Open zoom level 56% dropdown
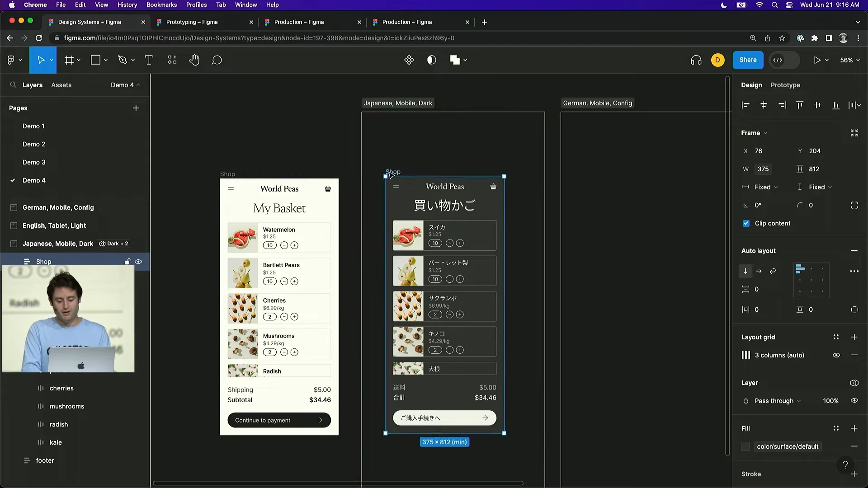868x488 pixels. 850,60
